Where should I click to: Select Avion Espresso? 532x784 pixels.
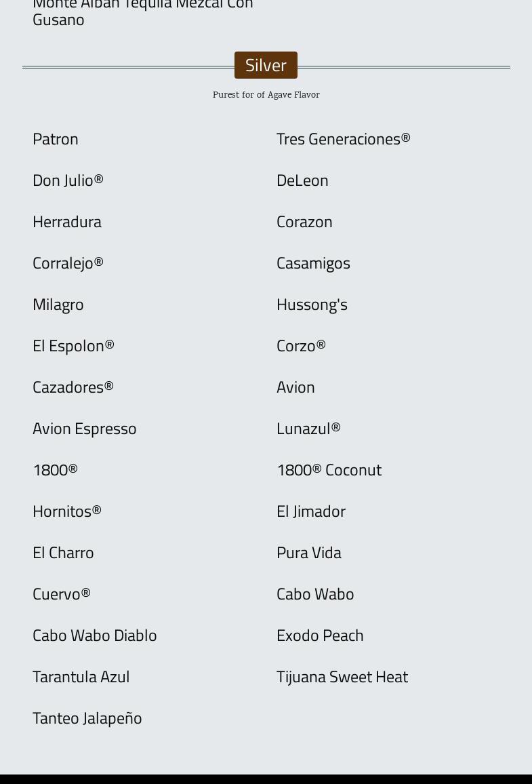pyautogui.click(x=85, y=429)
